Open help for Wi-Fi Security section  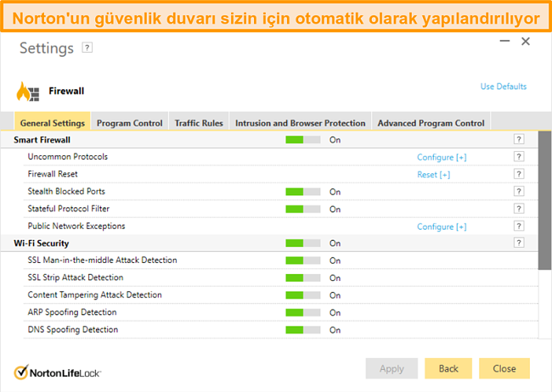[x=519, y=244]
